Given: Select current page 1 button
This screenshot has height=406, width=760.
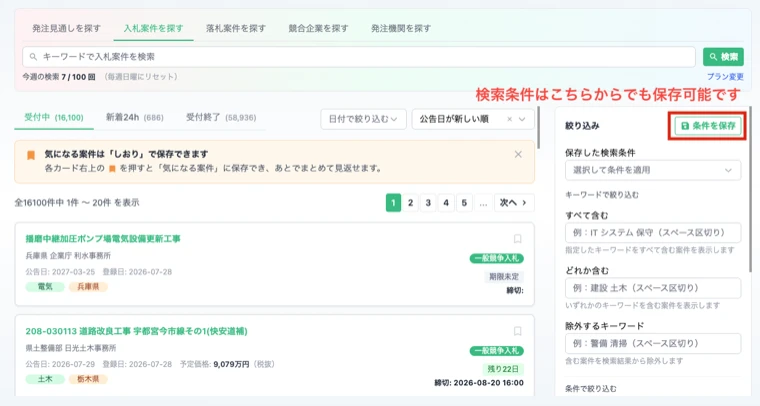Looking at the screenshot, I should 393,203.
